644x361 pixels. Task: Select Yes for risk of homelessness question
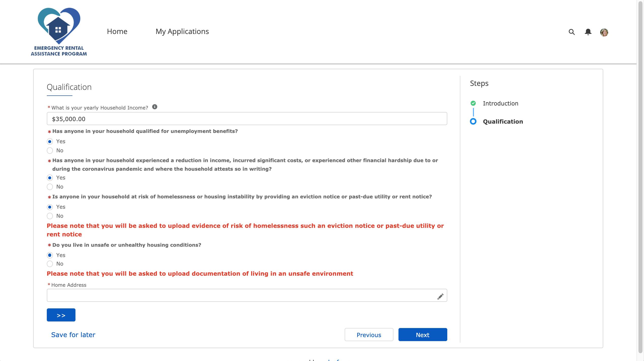50,207
